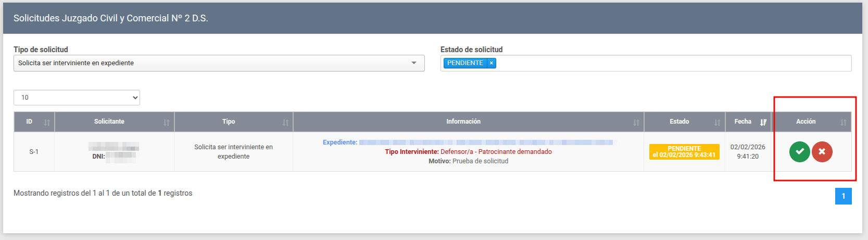
Task: Go to page 1 of results
Action: [x=843, y=196]
